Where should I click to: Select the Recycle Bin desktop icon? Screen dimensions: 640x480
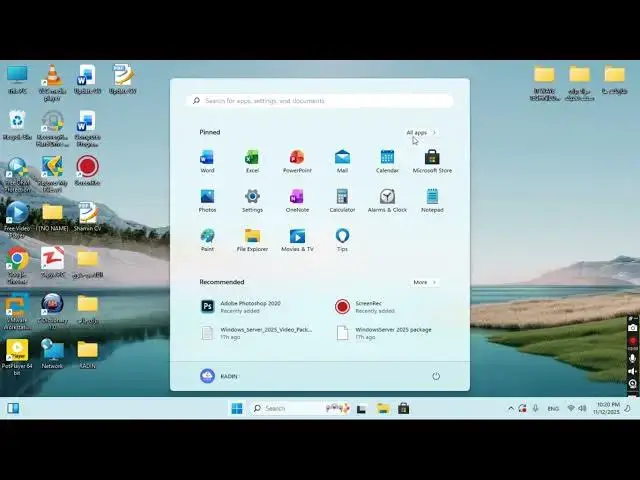pos(17,125)
